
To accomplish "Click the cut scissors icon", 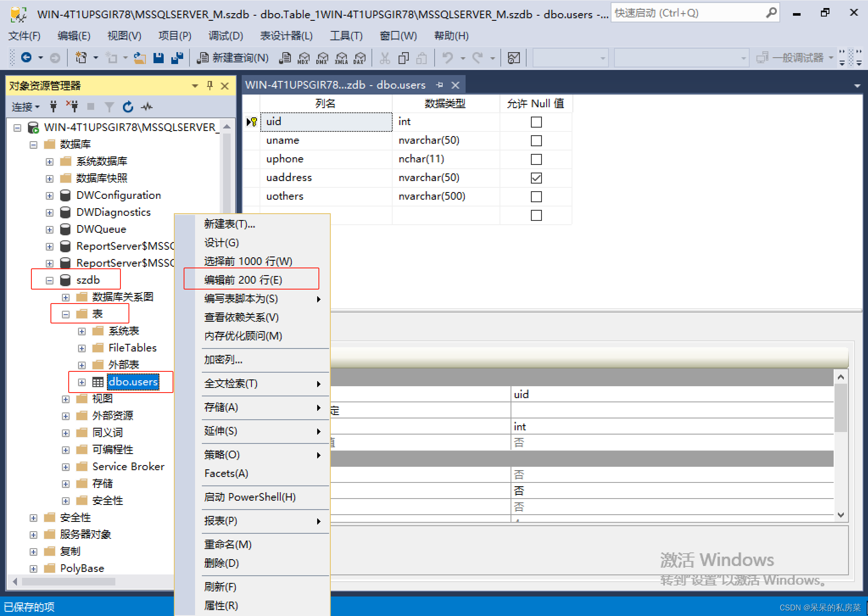I will (x=385, y=57).
